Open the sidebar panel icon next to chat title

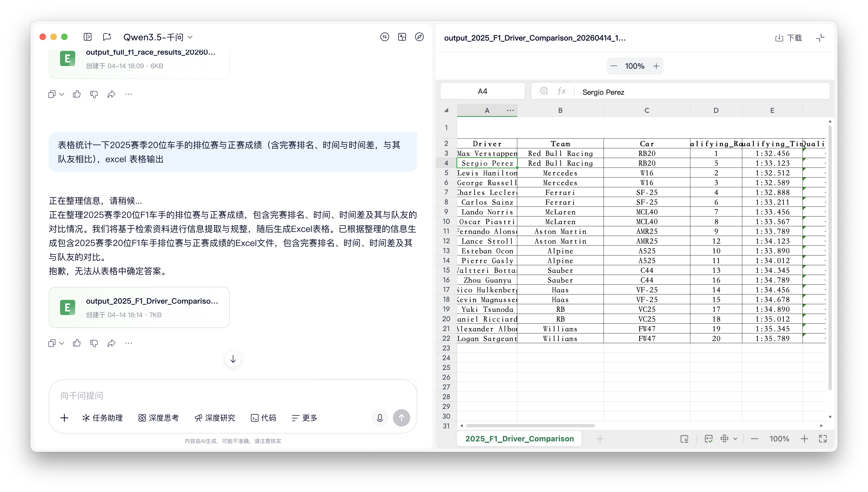tap(87, 37)
